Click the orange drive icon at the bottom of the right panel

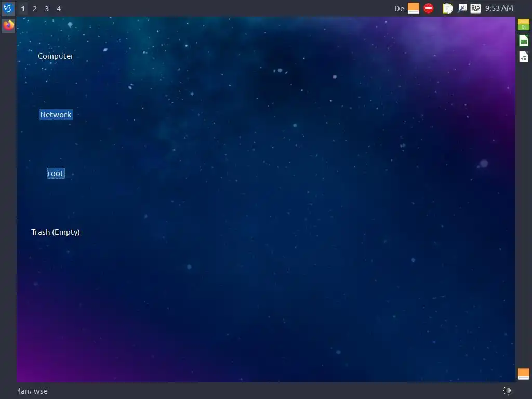524,374
